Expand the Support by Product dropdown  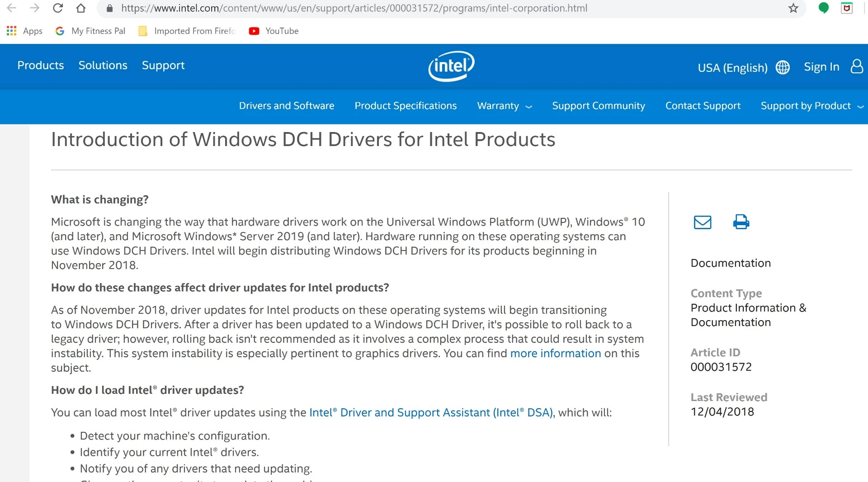pos(812,106)
